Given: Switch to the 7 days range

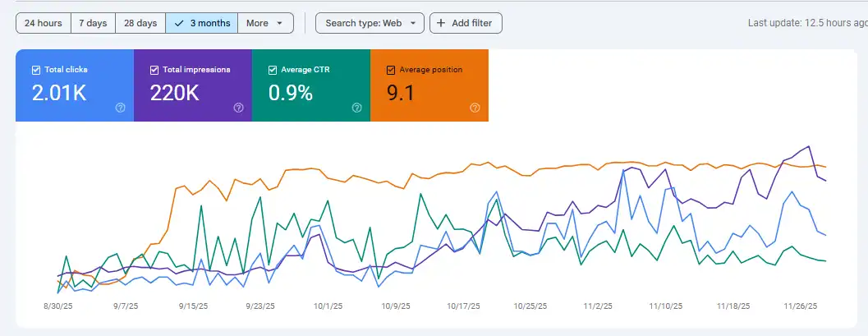Looking at the screenshot, I should [x=93, y=23].
